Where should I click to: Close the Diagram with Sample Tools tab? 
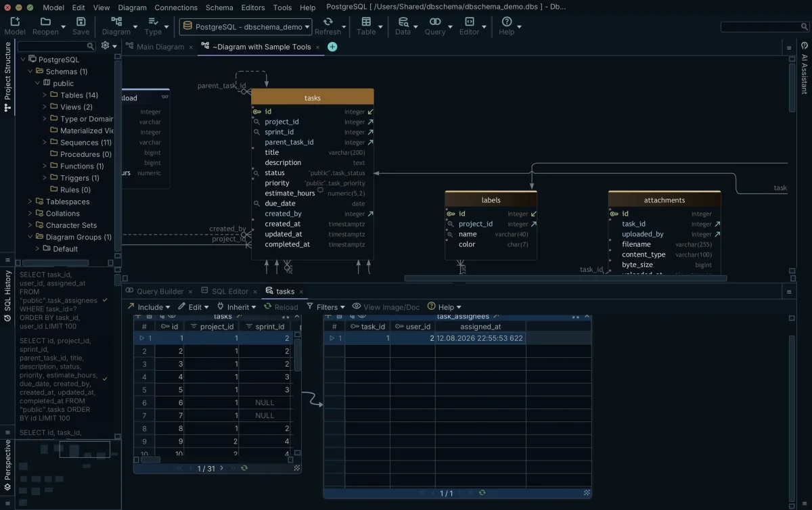[x=318, y=47]
